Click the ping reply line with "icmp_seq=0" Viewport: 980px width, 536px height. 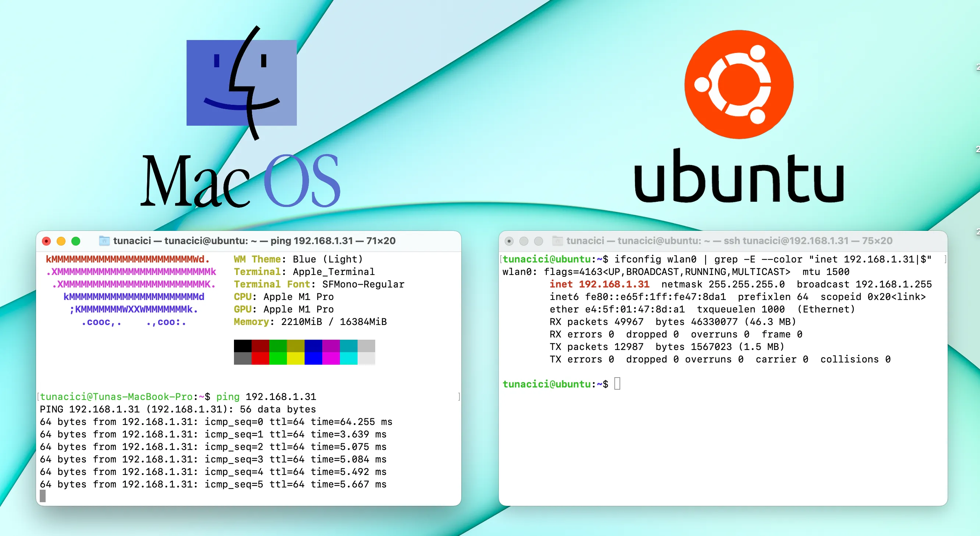click(216, 422)
